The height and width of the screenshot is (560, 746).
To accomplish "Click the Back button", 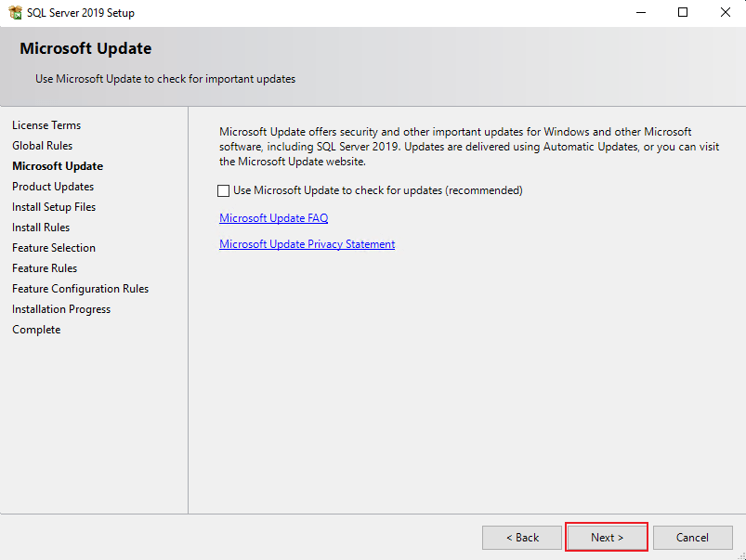I will (x=521, y=537).
